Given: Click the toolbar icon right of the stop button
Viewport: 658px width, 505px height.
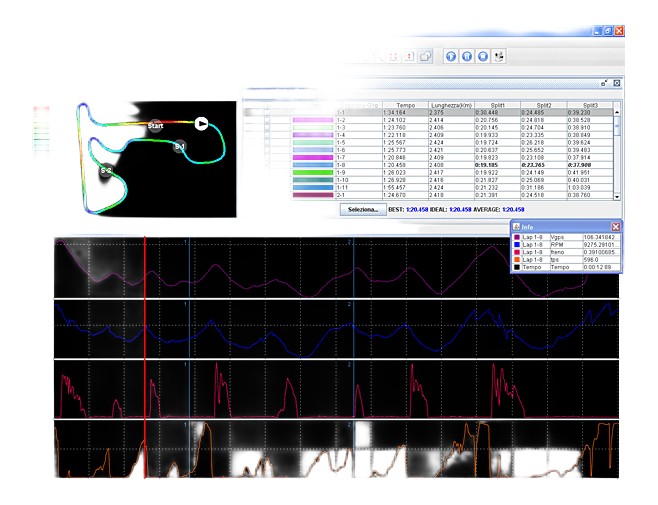Looking at the screenshot, I should pyautogui.click(x=500, y=56).
